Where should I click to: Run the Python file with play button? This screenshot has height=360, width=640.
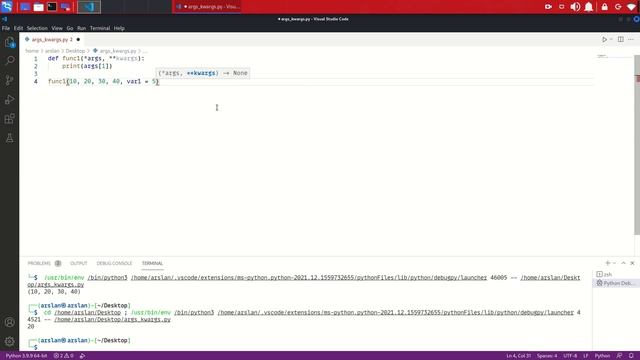(x=604, y=40)
